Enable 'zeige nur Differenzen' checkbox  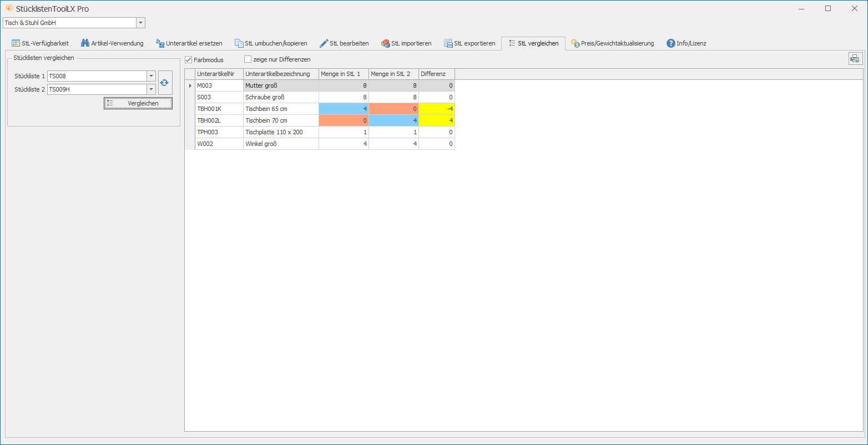point(248,59)
